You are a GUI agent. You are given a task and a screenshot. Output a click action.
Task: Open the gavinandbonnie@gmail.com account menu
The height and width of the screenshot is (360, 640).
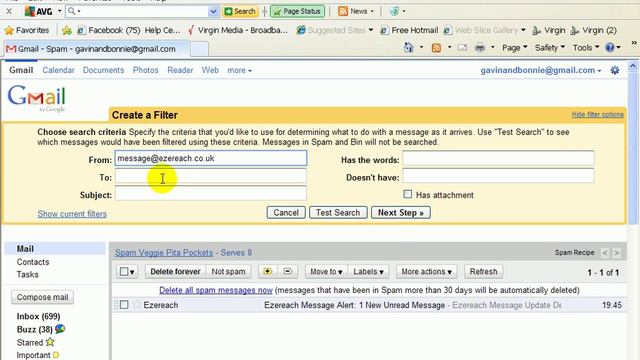click(541, 70)
